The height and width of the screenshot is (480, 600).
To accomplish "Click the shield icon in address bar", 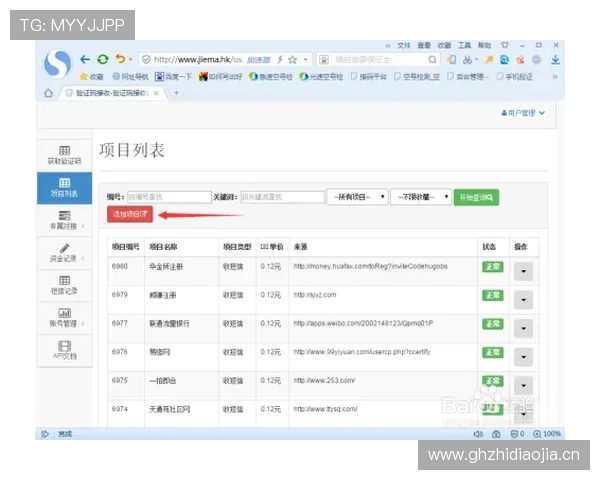I will tap(146, 59).
